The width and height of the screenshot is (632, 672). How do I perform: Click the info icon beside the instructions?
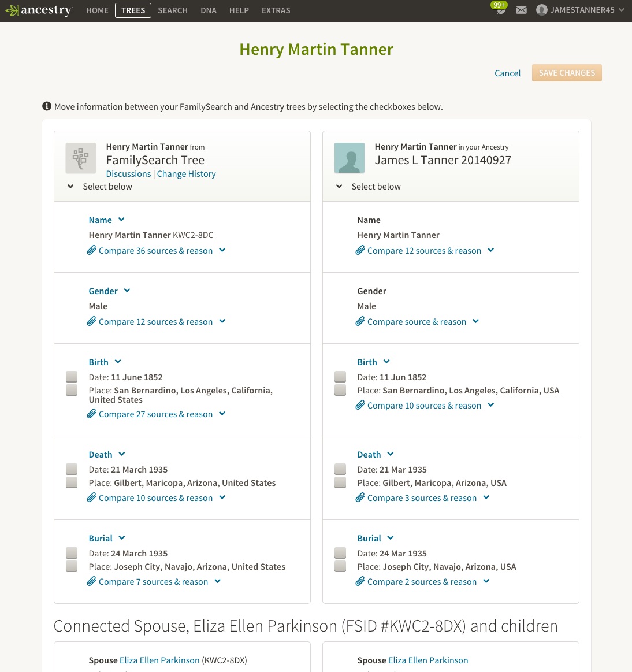click(x=46, y=106)
